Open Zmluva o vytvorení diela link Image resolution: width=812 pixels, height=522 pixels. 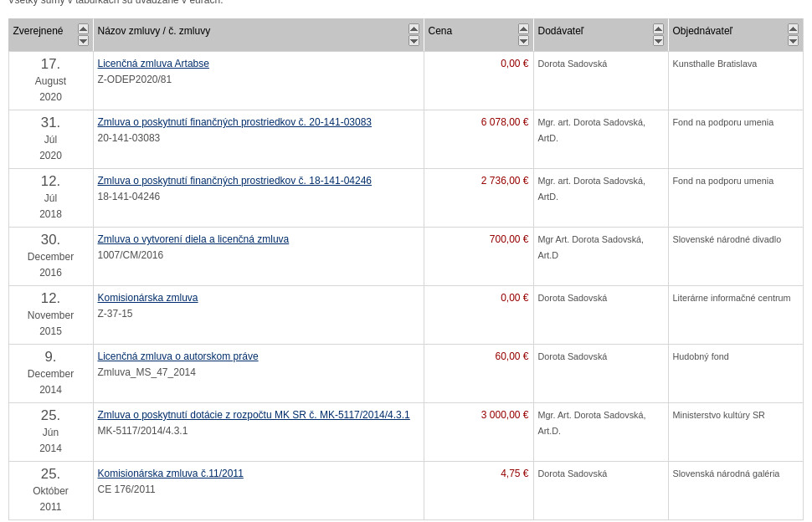point(193,239)
